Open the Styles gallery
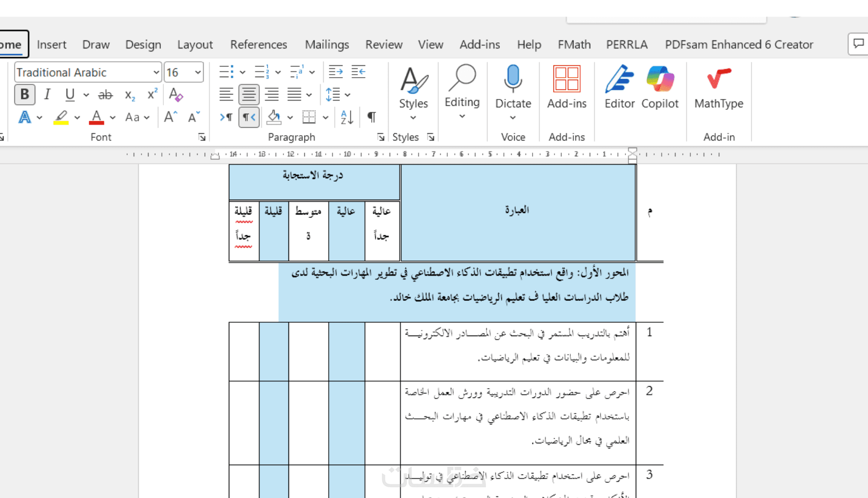 (x=414, y=93)
